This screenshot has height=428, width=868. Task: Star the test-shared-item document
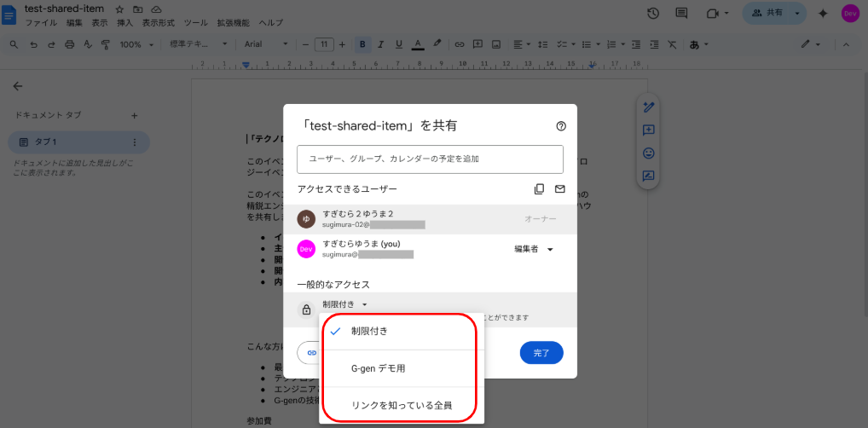119,9
